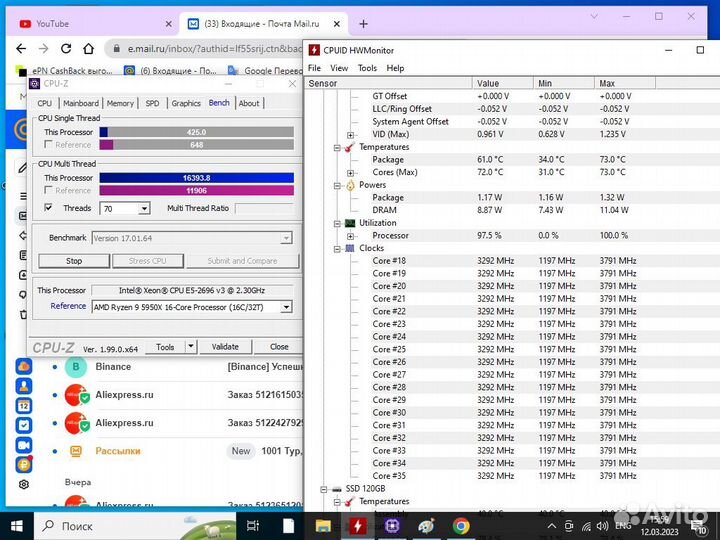Expand the Processor utilization row
720x540 pixels.
pos(350,236)
